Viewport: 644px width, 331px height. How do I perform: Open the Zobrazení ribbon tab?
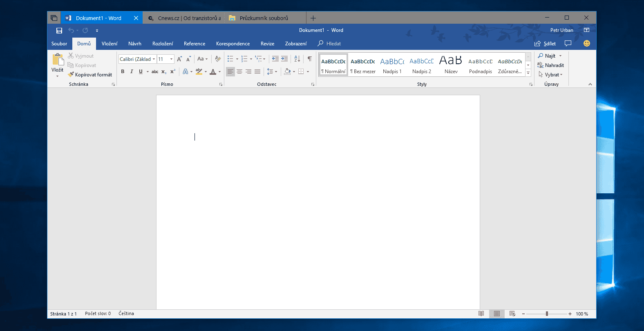[x=296, y=44]
